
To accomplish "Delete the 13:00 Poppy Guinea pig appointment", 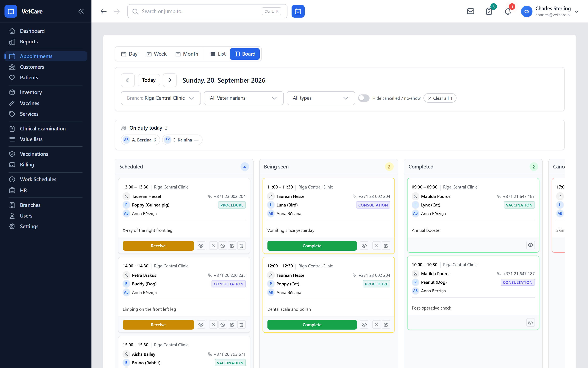I will (x=241, y=246).
